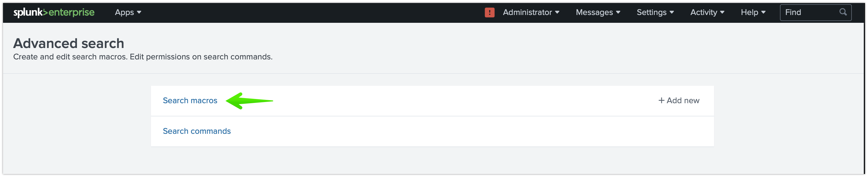Click inside the Find search field
868x177 pixels.
(x=815, y=13)
